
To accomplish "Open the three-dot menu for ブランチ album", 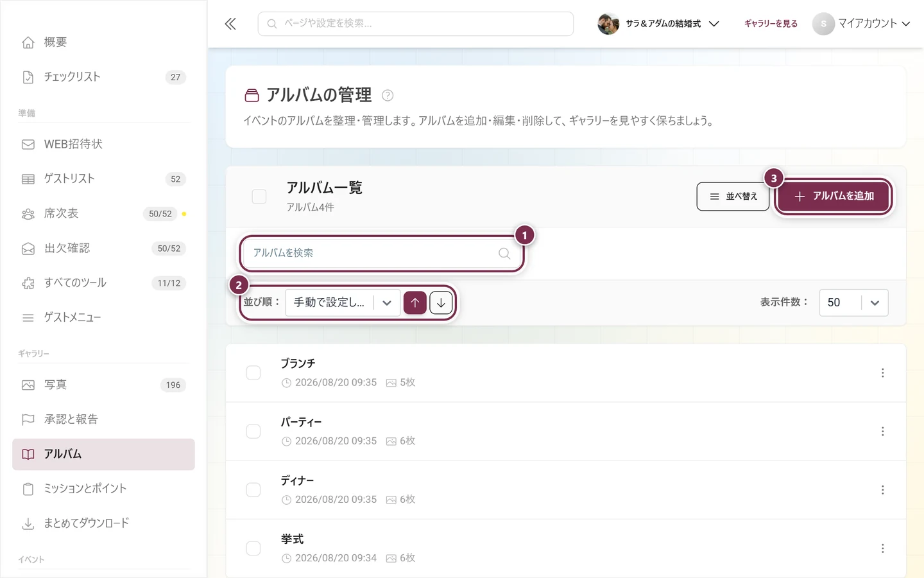I will point(883,373).
